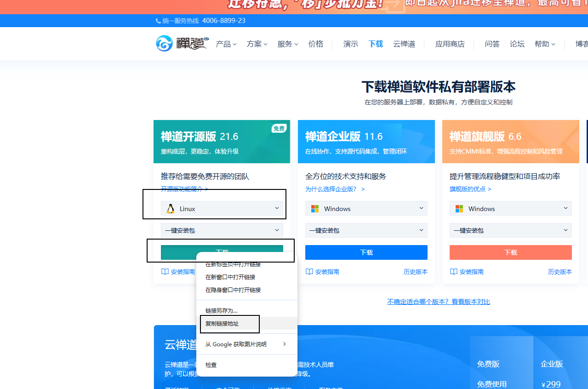588x389 pixels.
Task: Click the book icon beside 旗舰版 安装指南
Action: (x=454, y=272)
